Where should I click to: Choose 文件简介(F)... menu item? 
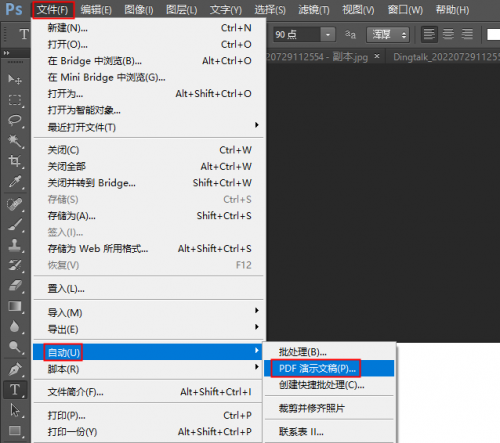click(149, 392)
